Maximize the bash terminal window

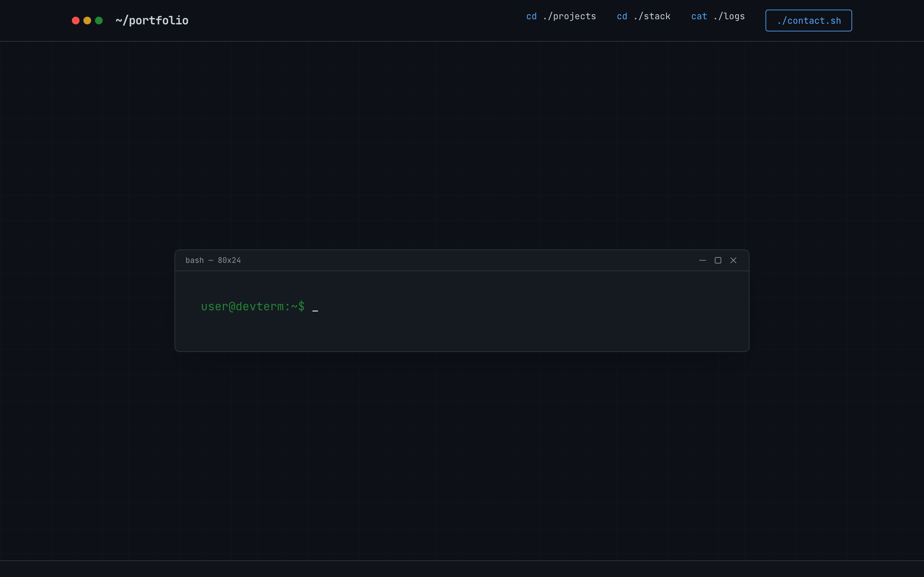click(x=718, y=260)
